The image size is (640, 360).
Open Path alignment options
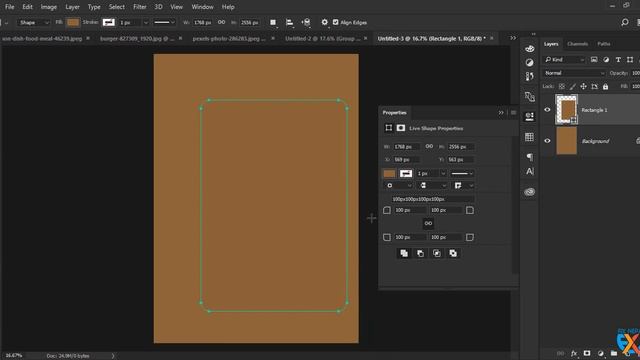pos(289,22)
